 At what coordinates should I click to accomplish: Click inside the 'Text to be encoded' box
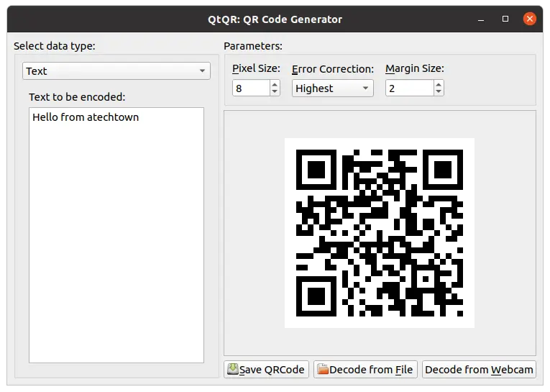(x=116, y=235)
